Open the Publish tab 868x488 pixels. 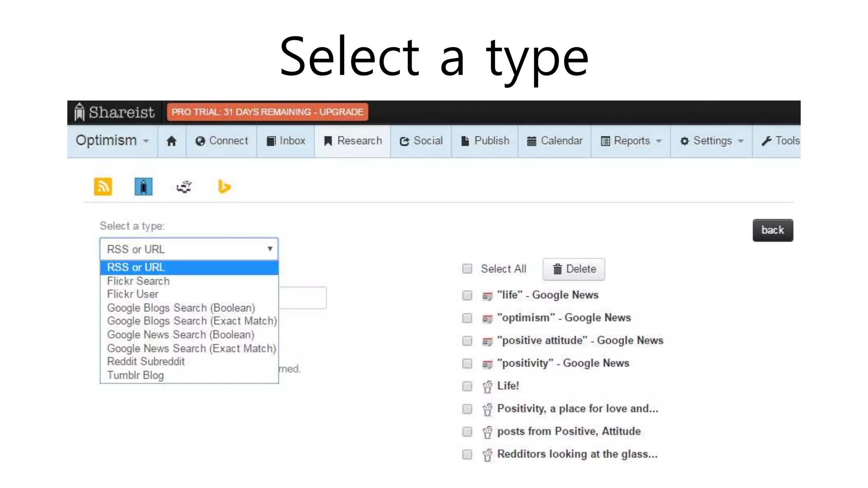(x=485, y=141)
